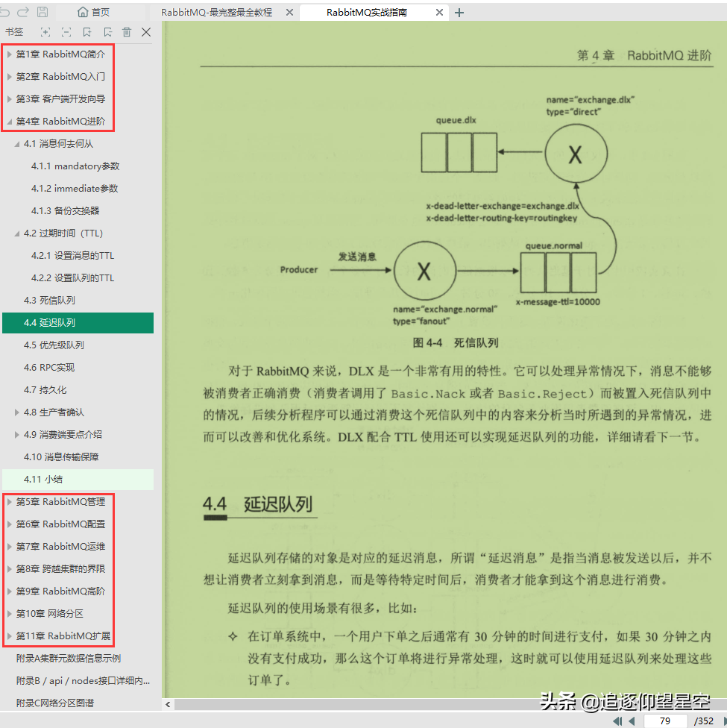Image resolution: width=727 pixels, height=728 pixels.
Task: Expand 第2章 RabbitMQ入门 arrow
Action: click(9, 77)
